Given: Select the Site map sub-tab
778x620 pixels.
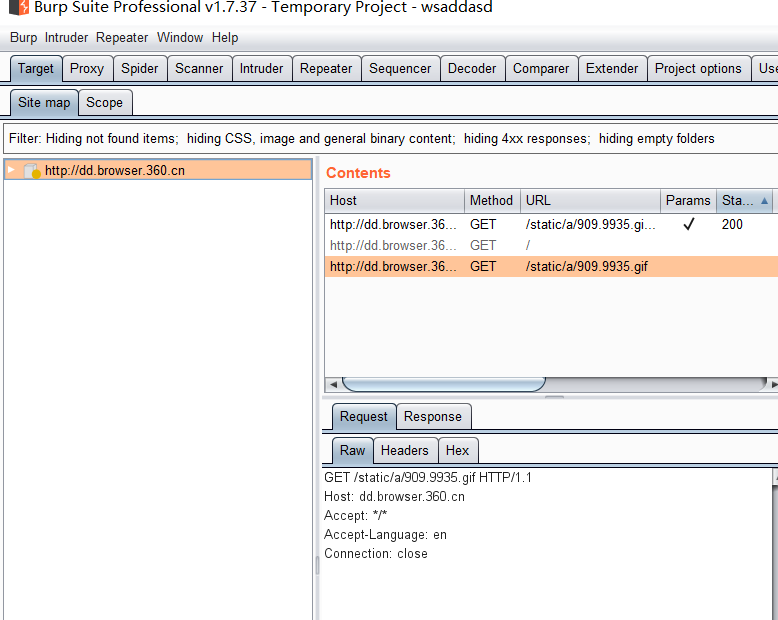Looking at the screenshot, I should click(x=44, y=103).
